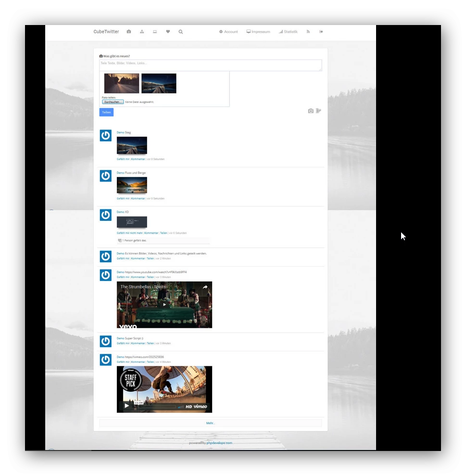
Task: Open the heart favorites icon in the navbar
Action: click(168, 32)
